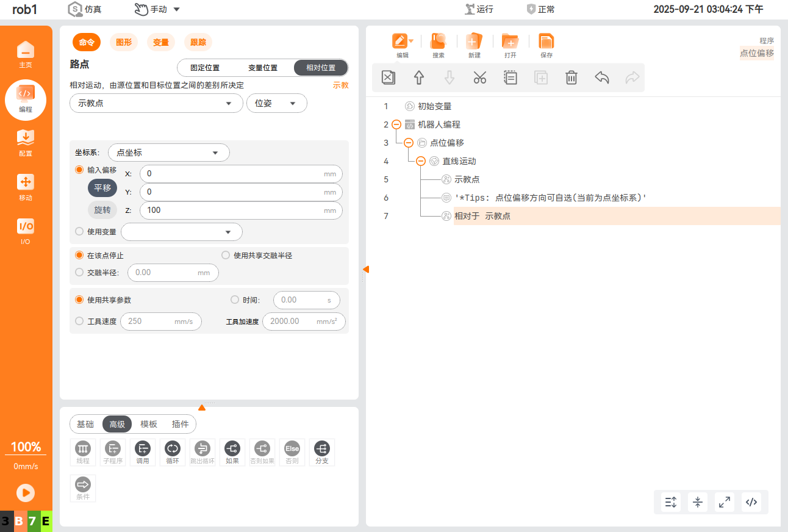
Task: Click the Rotate (旋转) button
Action: 102,210
